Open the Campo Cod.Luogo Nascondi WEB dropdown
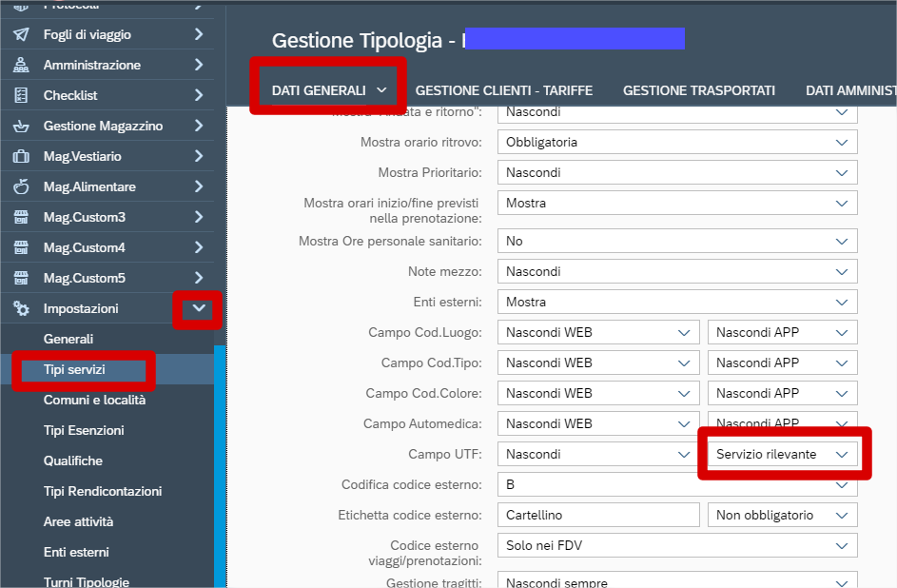 pyautogui.click(x=598, y=332)
